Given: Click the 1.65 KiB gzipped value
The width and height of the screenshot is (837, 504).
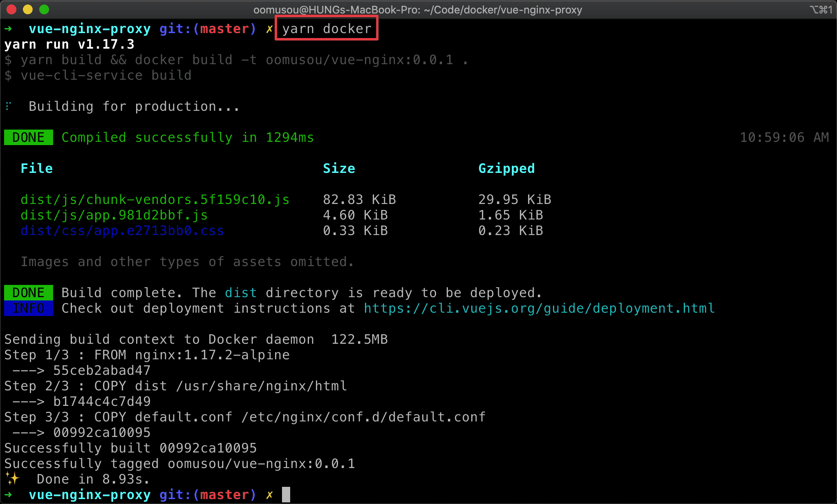Looking at the screenshot, I should tap(510, 215).
